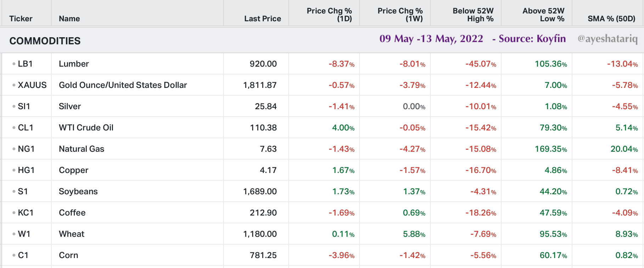Click Gold 1W change -3.79%
This screenshot has height=268, width=644.
click(x=412, y=85)
